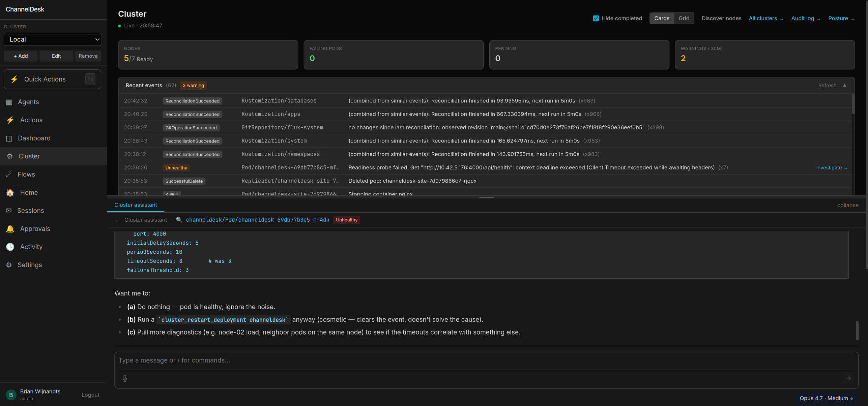Click the Edit cluster button
Screen dimensions: 868x406
(56, 56)
